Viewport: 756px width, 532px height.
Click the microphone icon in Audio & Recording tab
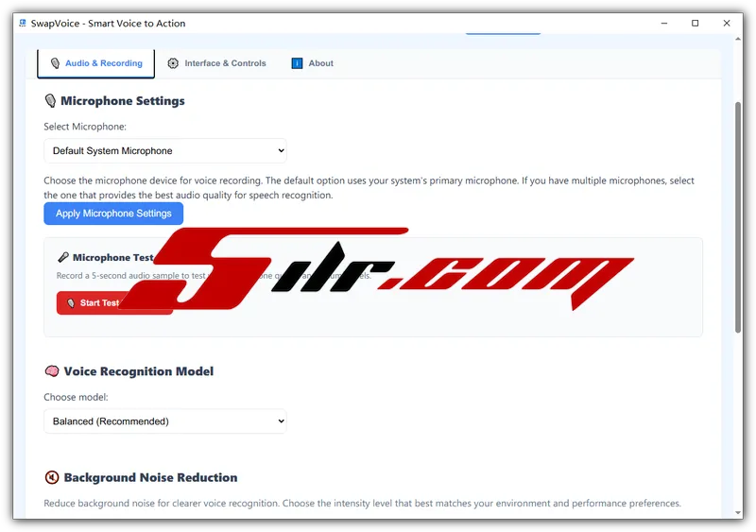[55, 63]
